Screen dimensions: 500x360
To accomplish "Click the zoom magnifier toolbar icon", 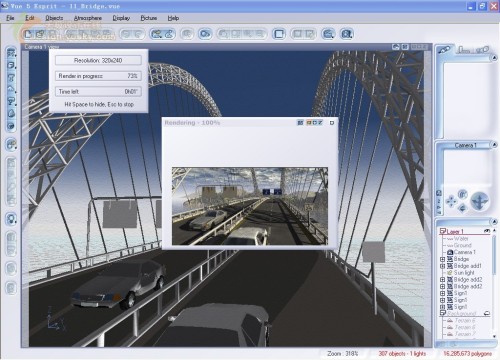I will point(329,34).
